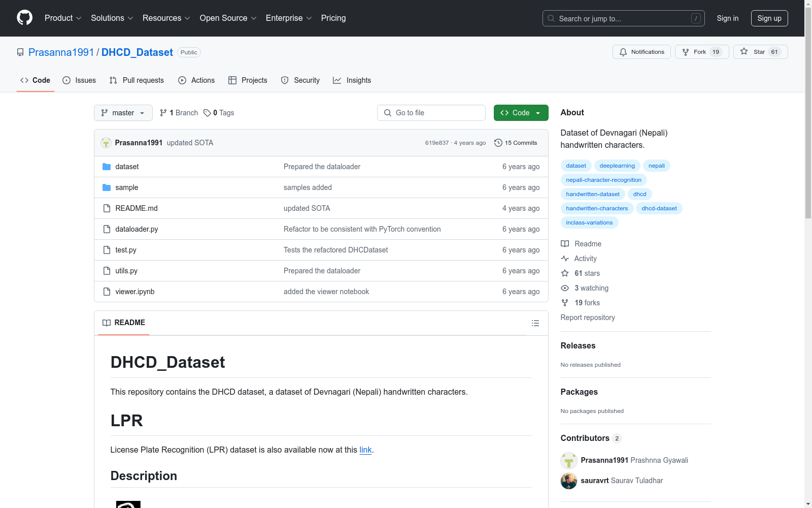Screen dimensions: 812x508
Task: Click the Fork icon button
Action: tap(686, 52)
